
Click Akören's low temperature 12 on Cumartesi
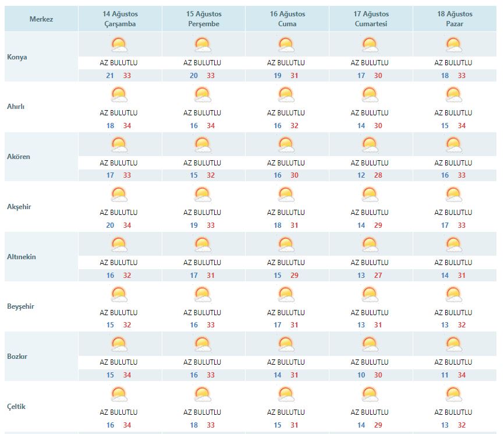(x=361, y=175)
